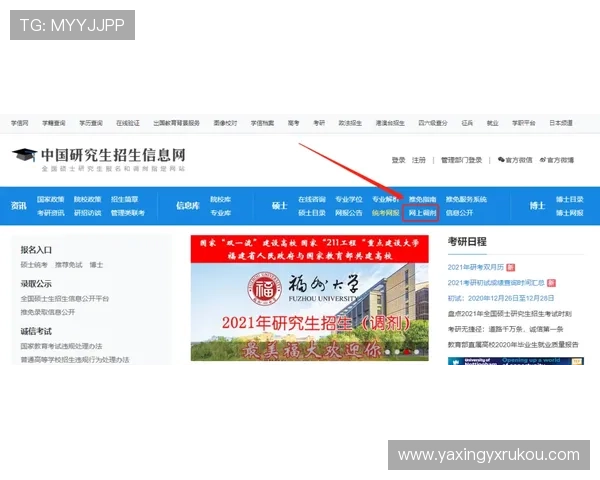The width and height of the screenshot is (600, 480).
Task: Open 四六级查分 in the top bar
Action: click(x=433, y=123)
